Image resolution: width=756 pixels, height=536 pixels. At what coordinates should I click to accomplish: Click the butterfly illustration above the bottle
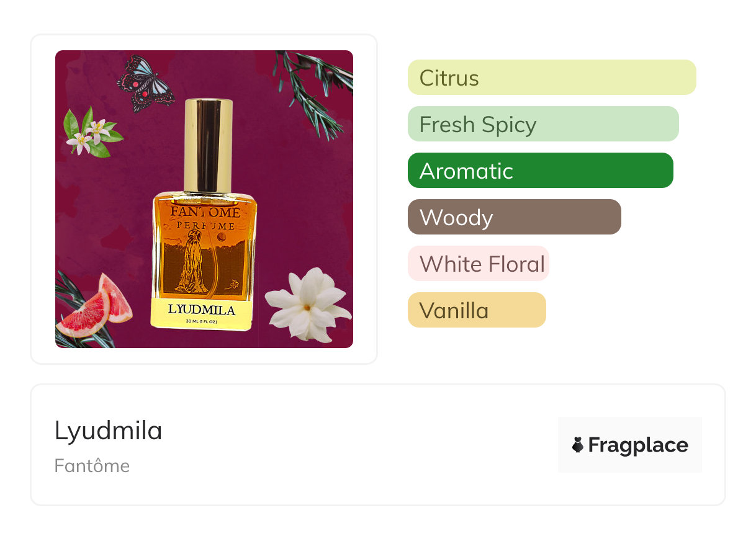pyautogui.click(x=145, y=83)
